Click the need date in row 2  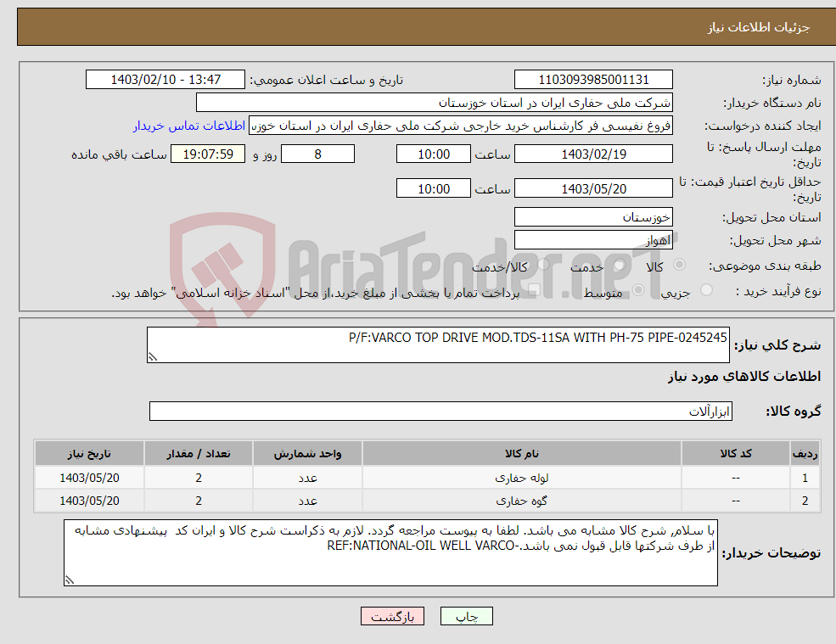tap(89, 501)
